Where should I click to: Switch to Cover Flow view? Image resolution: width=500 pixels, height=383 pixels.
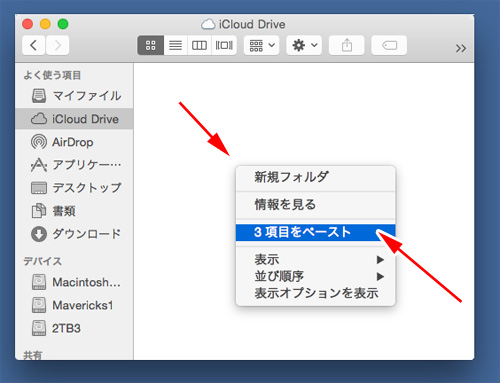click(224, 45)
